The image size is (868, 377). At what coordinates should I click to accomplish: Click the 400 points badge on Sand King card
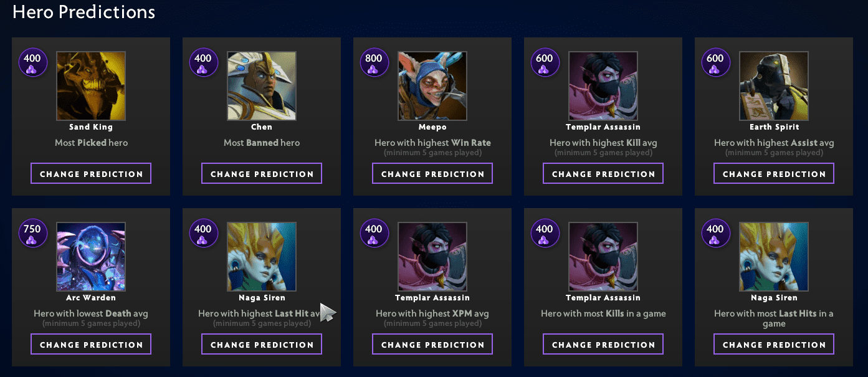[32, 63]
